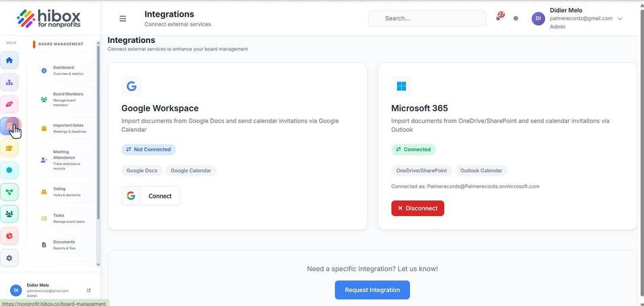Screen dimensions: 644x306
Task: Click the bottom-left DI profile avatar
Action: [16, 290]
